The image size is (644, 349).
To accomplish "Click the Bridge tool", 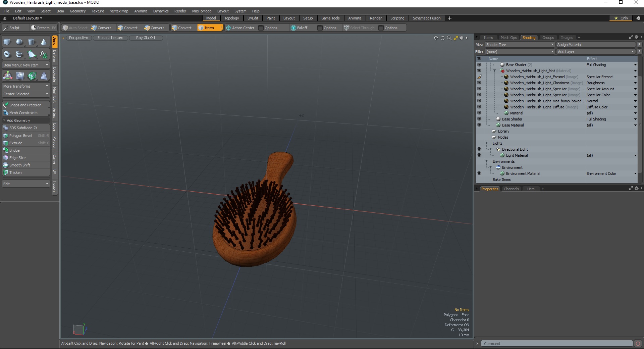I will coord(26,150).
